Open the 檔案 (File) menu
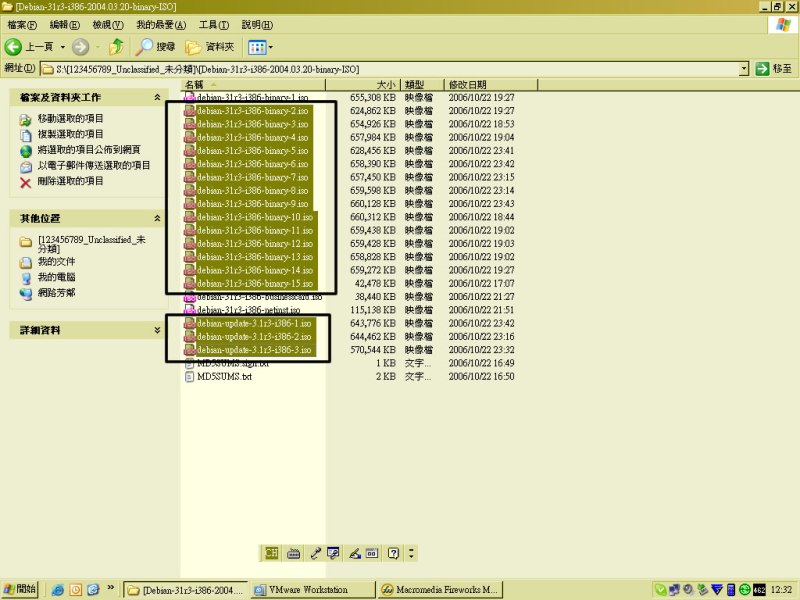800x600 pixels. tap(23, 24)
